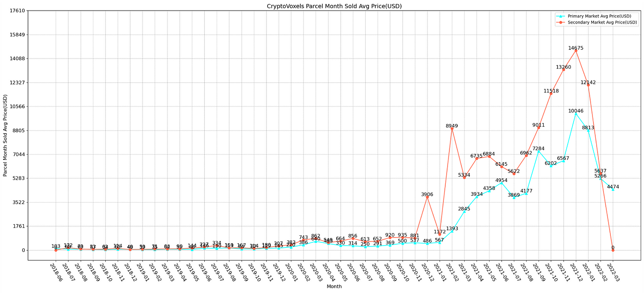The width and height of the screenshot is (644, 293).
Task: Click the data label 7284
Action: [x=539, y=148]
